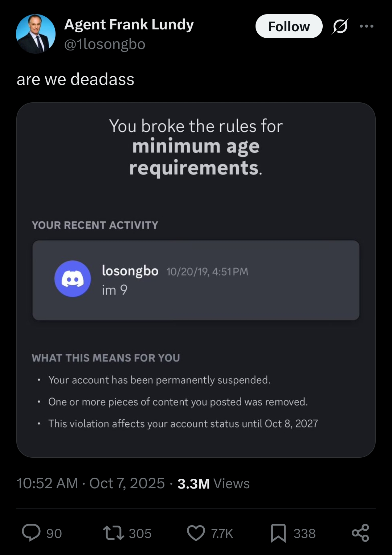Click the Follow button
Viewport: 392px width, 555px height.
(x=289, y=26)
